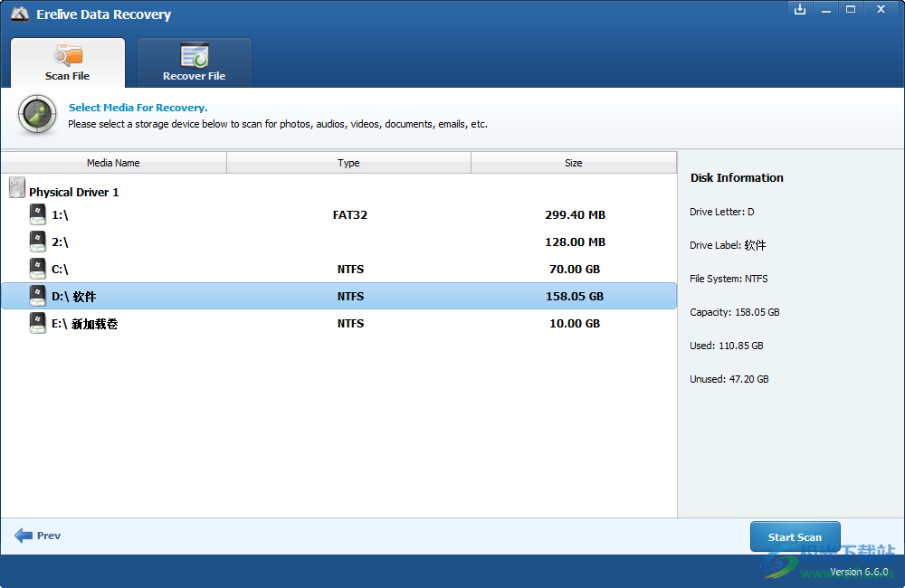Sort drives by Type column header

point(348,163)
